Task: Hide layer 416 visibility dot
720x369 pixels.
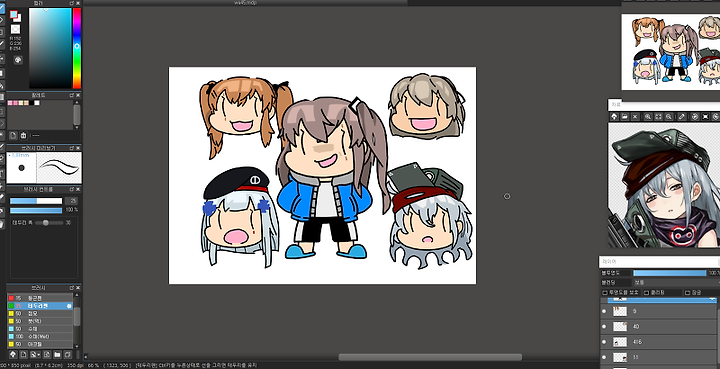Action: pyautogui.click(x=604, y=342)
